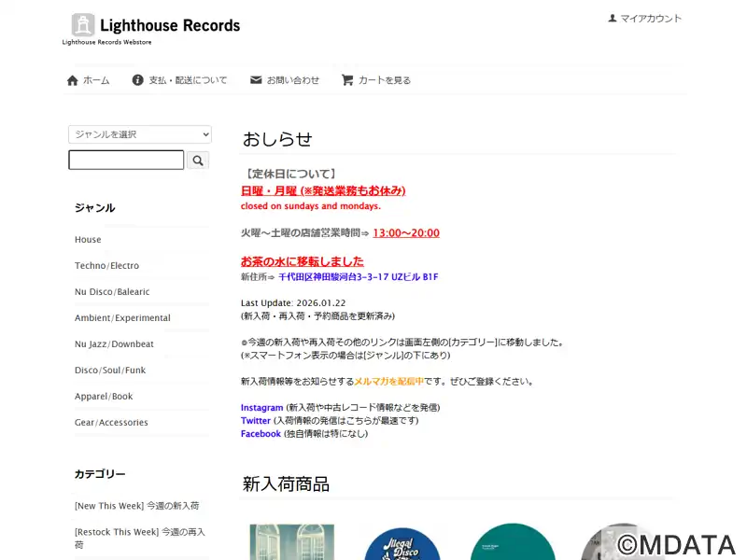Select House genre

click(x=88, y=240)
